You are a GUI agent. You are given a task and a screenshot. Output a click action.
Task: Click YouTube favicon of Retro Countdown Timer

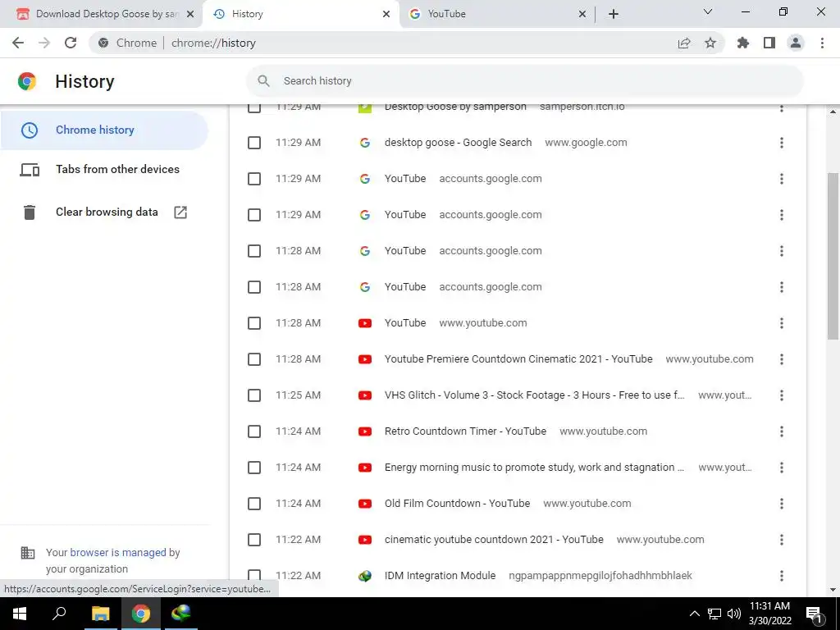tap(365, 431)
